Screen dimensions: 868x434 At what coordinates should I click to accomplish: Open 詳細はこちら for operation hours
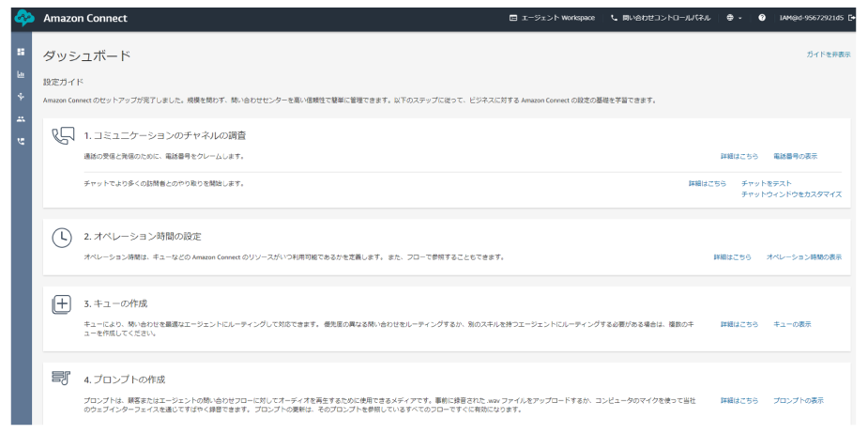732,257
